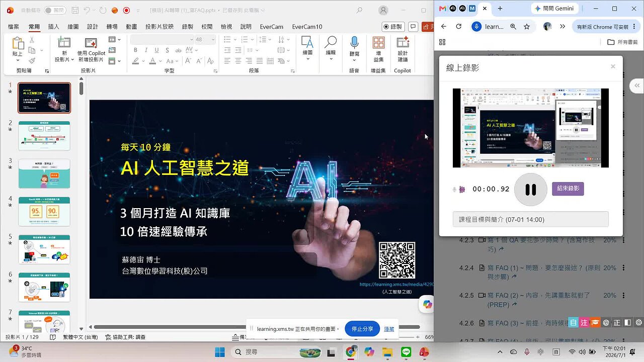Click the Undo arrow in title bar
644x362 pixels.
point(88,10)
